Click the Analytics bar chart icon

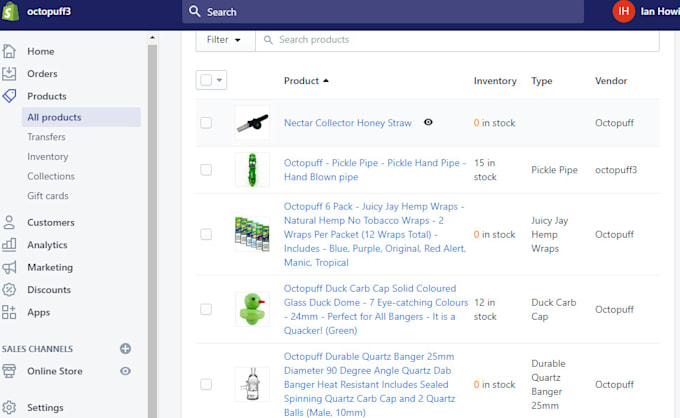[x=9, y=245]
